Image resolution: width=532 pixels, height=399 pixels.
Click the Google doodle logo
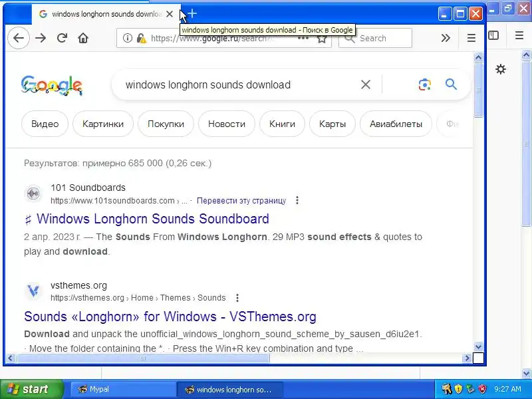click(x=52, y=85)
